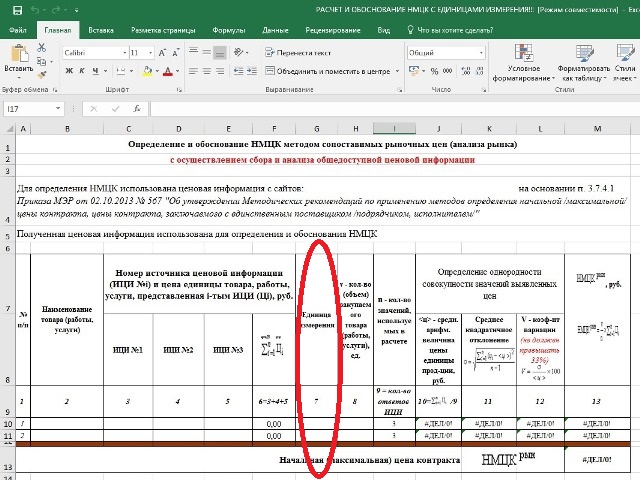Switch to the Вставка tab

(x=101, y=30)
